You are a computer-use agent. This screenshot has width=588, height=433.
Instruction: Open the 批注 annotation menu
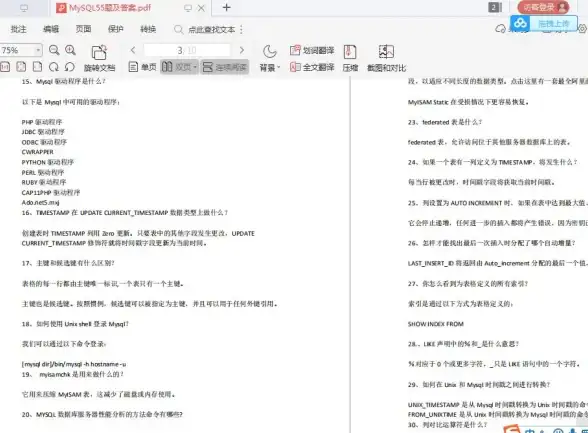click(x=18, y=29)
